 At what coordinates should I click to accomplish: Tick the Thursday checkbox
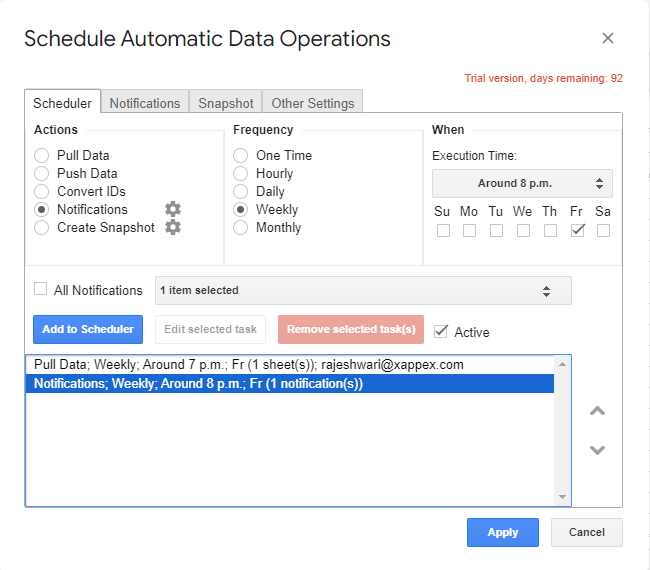click(x=550, y=230)
